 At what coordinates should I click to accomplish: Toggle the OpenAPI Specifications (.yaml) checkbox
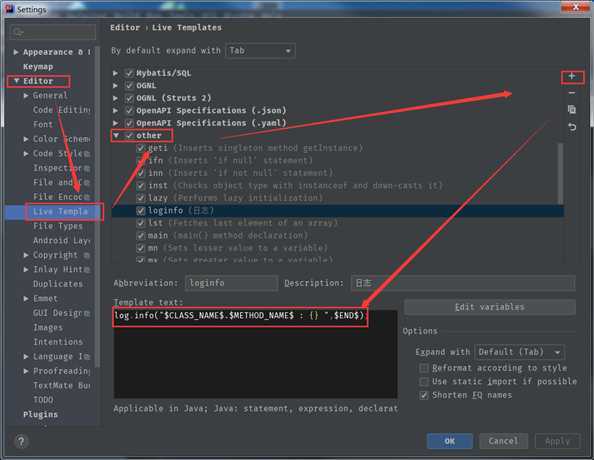(129, 123)
